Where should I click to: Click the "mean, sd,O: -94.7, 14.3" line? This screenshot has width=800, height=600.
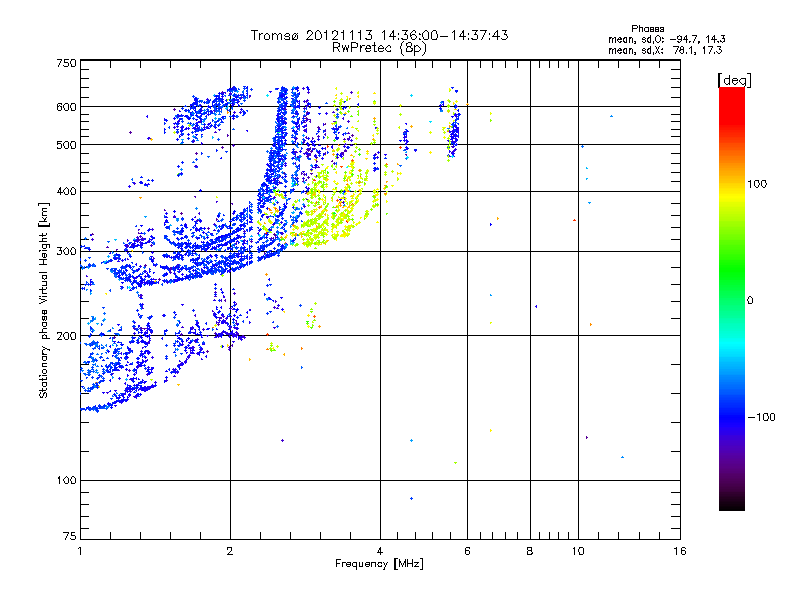click(666, 39)
